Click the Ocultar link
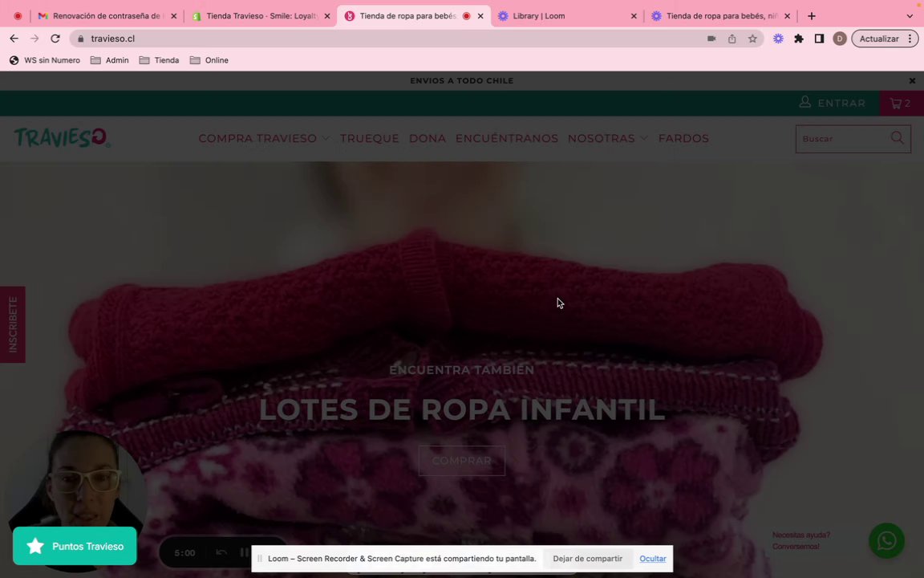924x578 pixels. 653,559
